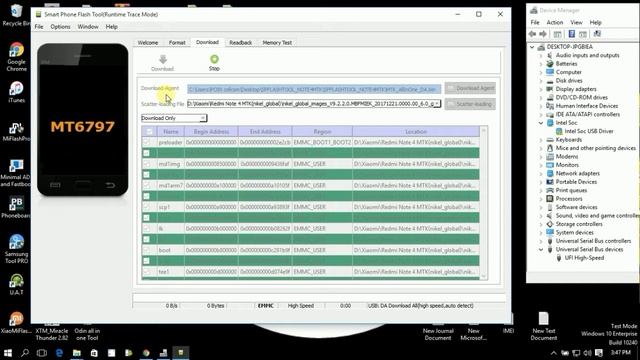Toggle the preloader row checkbox
This screenshot has width=640, height=360.
click(x=147, y=142)
